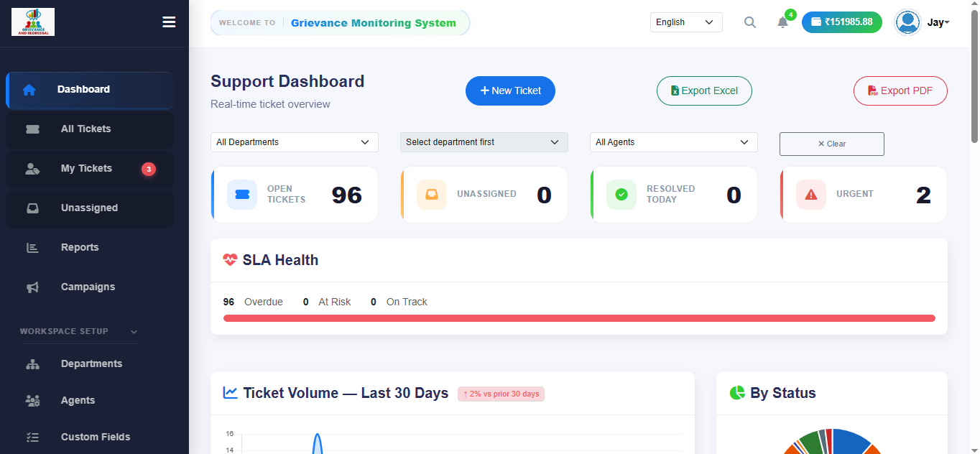980x454 pixels.
Task: Click the 96 Overdue label
Action: coord(253,302)
